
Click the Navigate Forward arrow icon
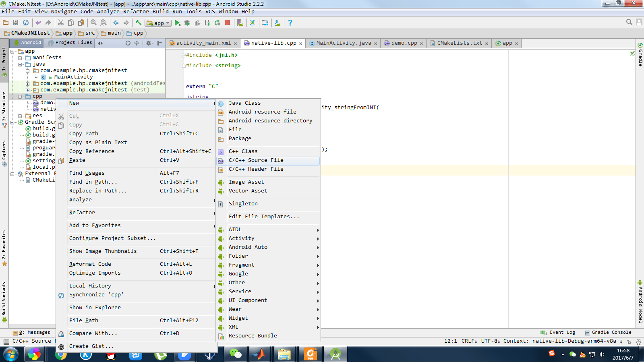[126, 23]
